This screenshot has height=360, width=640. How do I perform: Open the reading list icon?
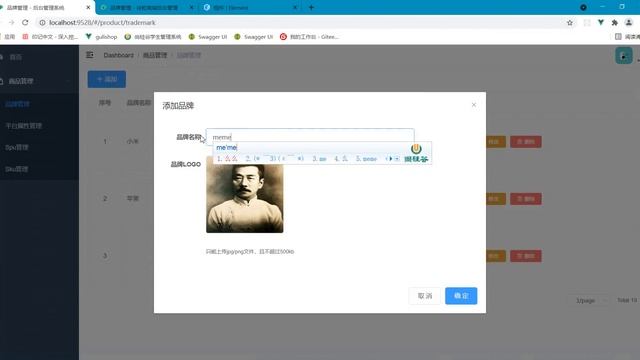pos(618,37)
